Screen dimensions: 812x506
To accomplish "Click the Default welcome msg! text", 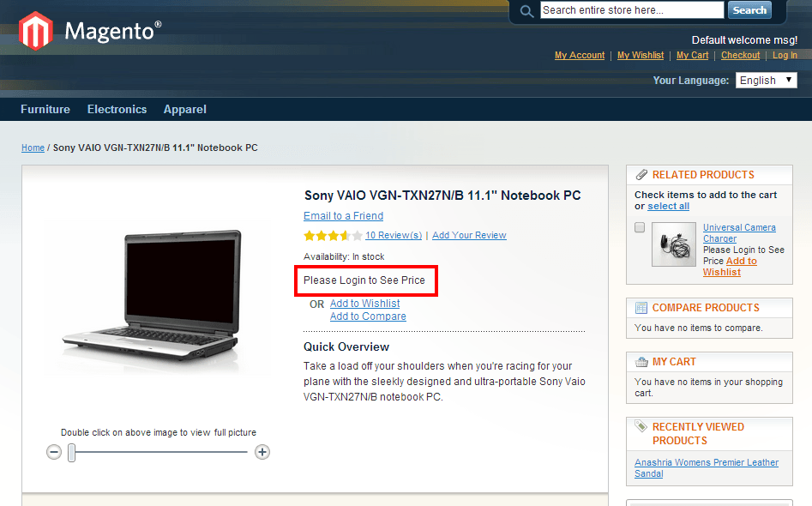I will coord(744,40).
